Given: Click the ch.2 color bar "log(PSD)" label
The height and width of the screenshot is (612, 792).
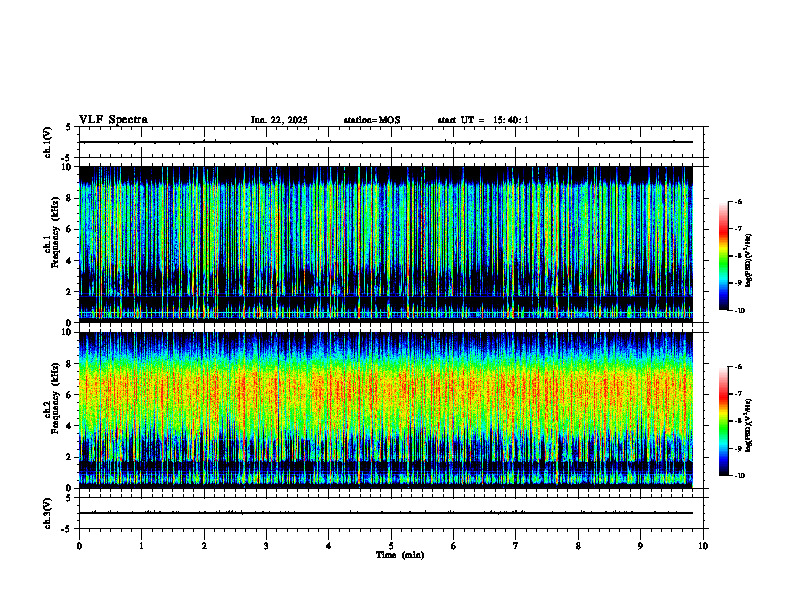Looking at the screenshot, I should point(749,425).
